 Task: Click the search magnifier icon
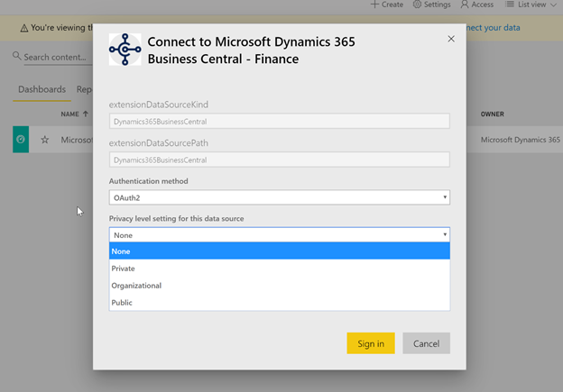pos(16,56)
